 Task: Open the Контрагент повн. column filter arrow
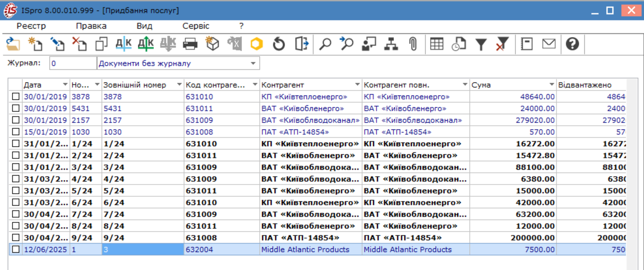465,85
